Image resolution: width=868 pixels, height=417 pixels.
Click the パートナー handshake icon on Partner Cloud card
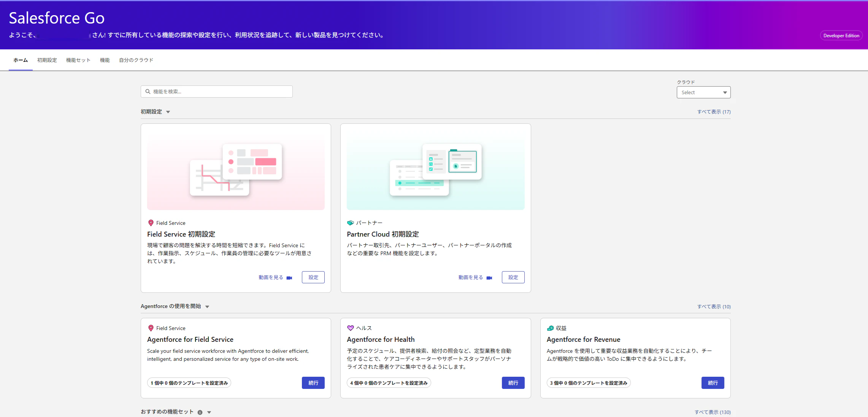(351, 223)
